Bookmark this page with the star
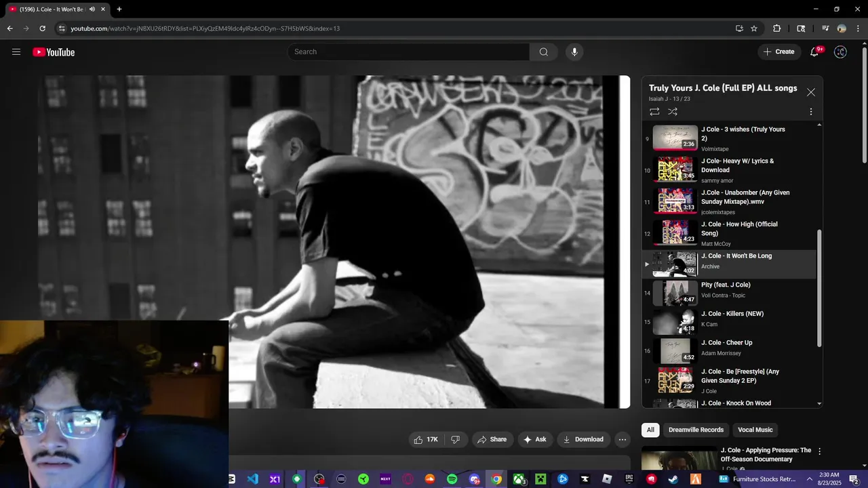The height and width of the screenshot is (488, 868). [x=754, y=28]
